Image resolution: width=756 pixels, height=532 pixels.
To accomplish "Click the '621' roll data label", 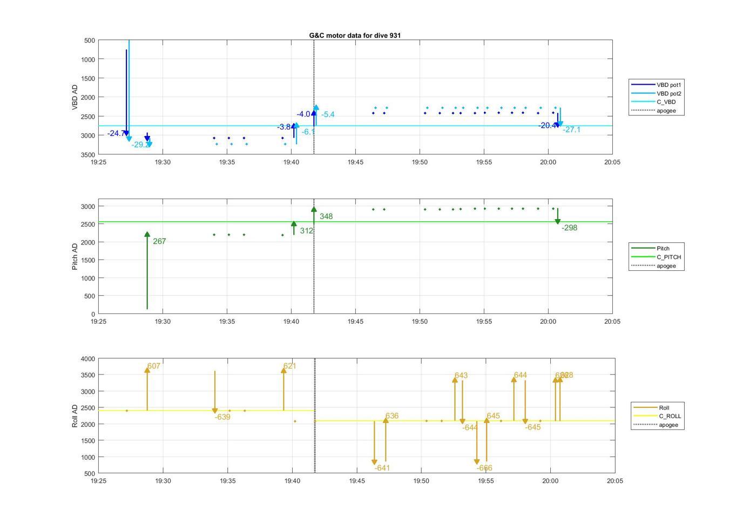I will pyautogui.click(x=289, y=366).
